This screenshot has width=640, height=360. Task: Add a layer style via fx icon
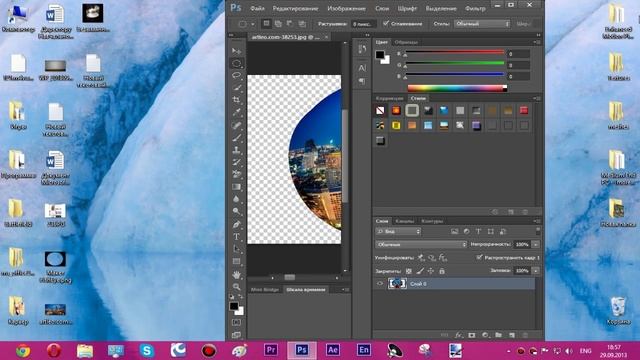(458, 335)
